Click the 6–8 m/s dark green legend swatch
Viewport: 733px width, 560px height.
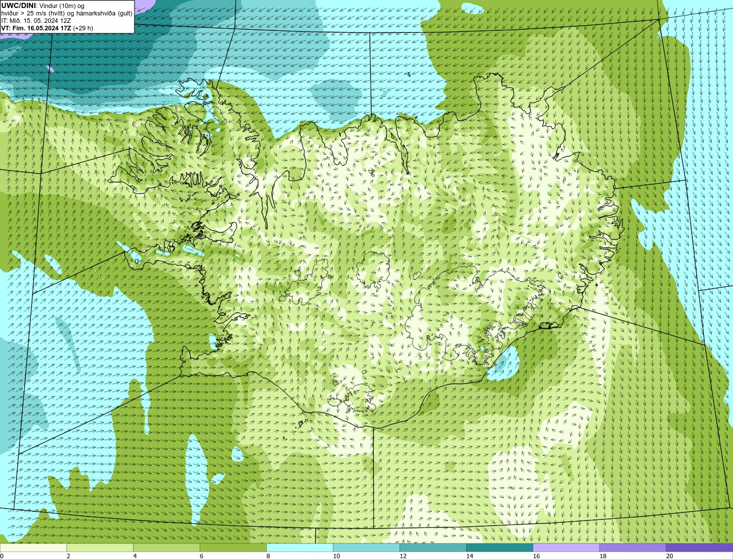pyautogui.click(x=234, y=547)
